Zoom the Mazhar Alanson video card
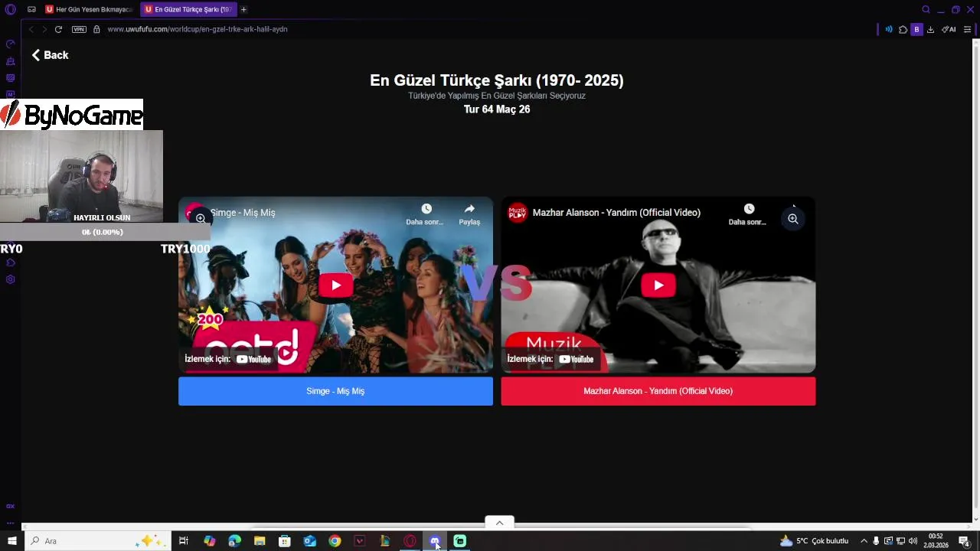980x551 pixels. (793, 219)
